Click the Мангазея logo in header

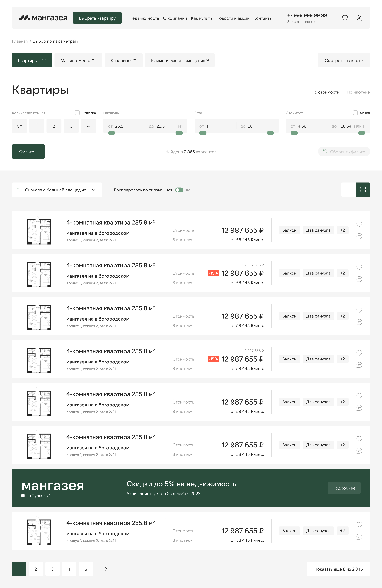(x=43, y=18)
